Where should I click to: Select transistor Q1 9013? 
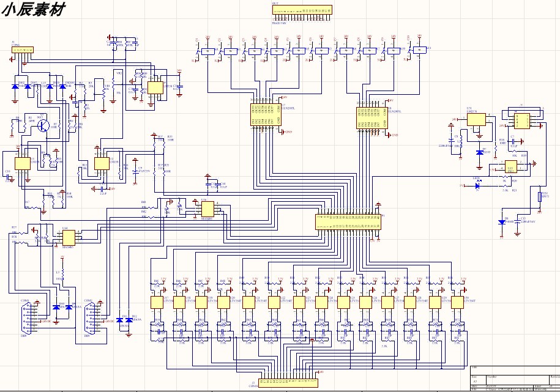point(43,125)
